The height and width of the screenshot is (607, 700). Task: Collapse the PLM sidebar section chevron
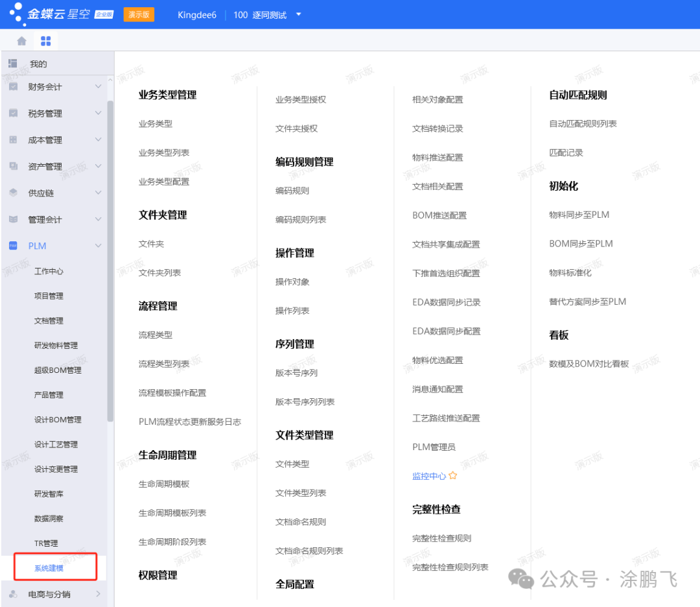[99, 246]
